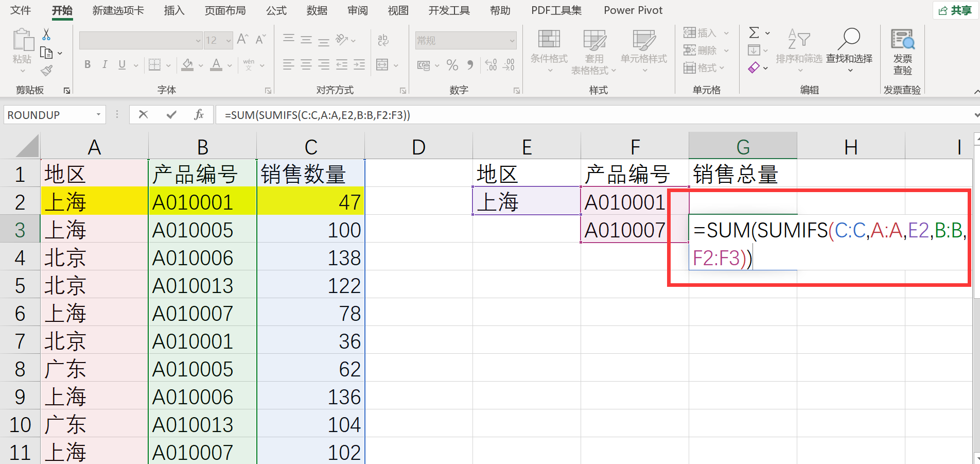This screenshot has height=464, width=980.
Task: Switch to the 页面布局 tab
Action: point(225,10)
